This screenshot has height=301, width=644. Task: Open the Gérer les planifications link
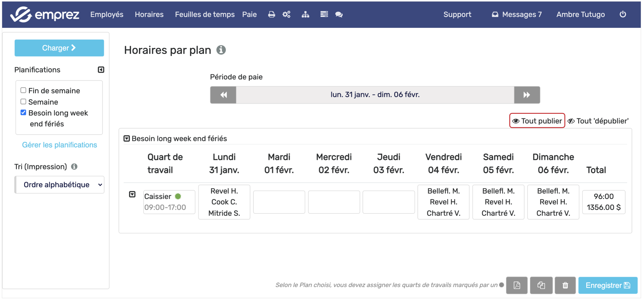tap(60, 145)
